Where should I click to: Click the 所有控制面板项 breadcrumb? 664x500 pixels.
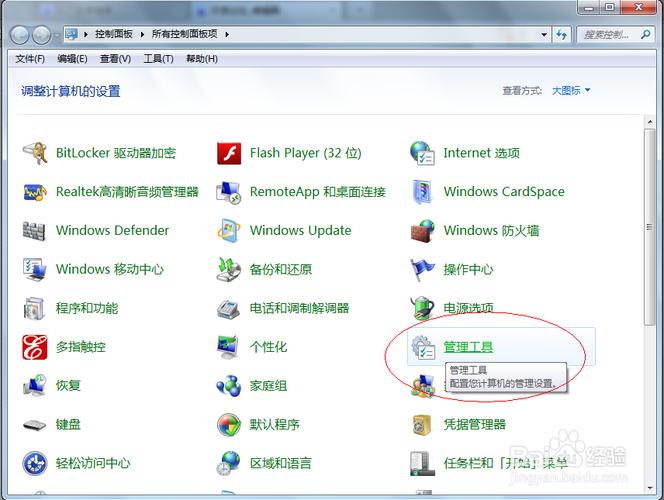click(185, 34)
